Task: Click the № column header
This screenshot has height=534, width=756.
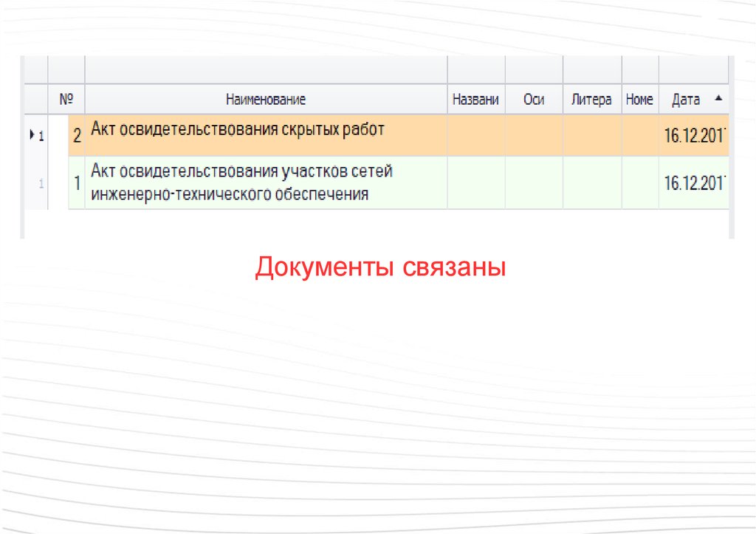Action: tap(66, 100)
